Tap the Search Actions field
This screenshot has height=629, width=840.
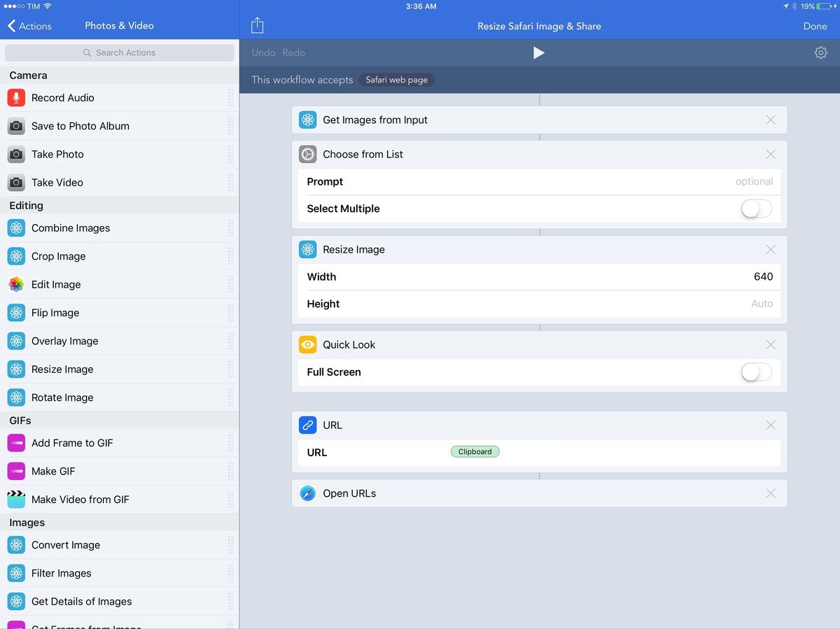click(119, 52)
